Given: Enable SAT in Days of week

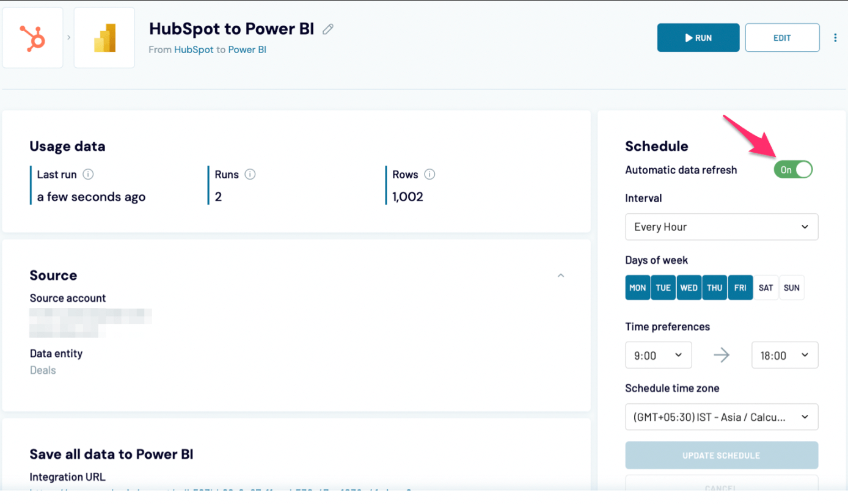Looking at the screenshot, I should (766, 288).
